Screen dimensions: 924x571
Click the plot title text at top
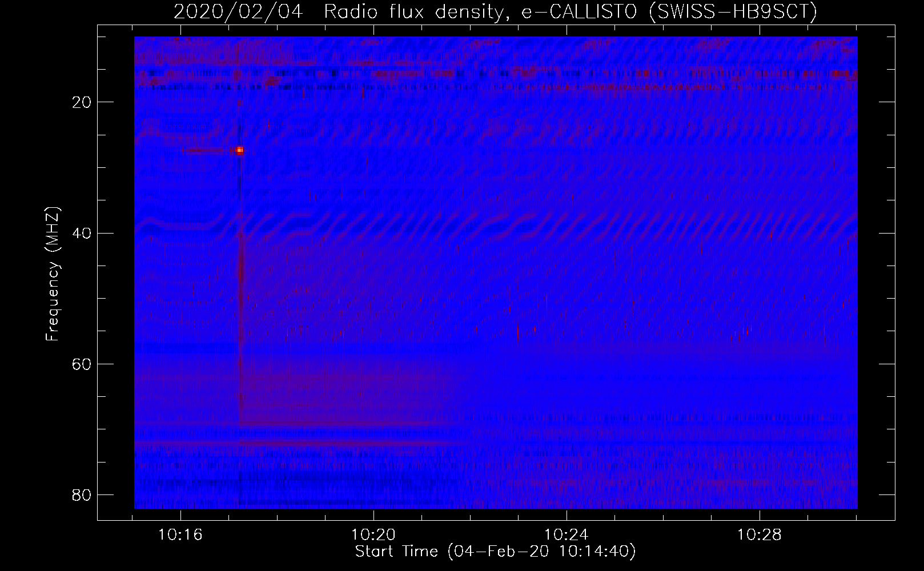click(x=495, y=11)
